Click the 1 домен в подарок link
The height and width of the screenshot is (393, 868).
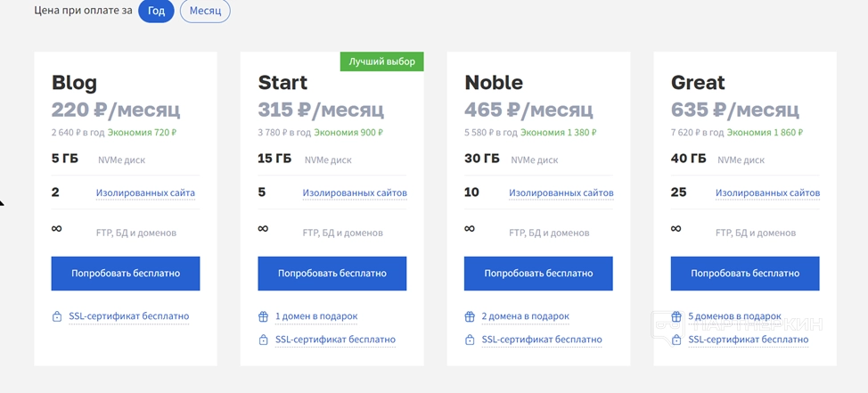tap(316, 316)
